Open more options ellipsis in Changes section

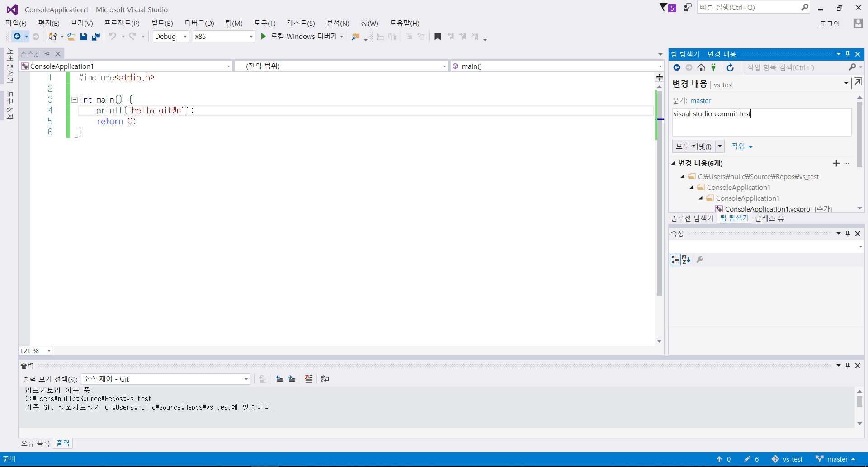[x=846, y=163]
